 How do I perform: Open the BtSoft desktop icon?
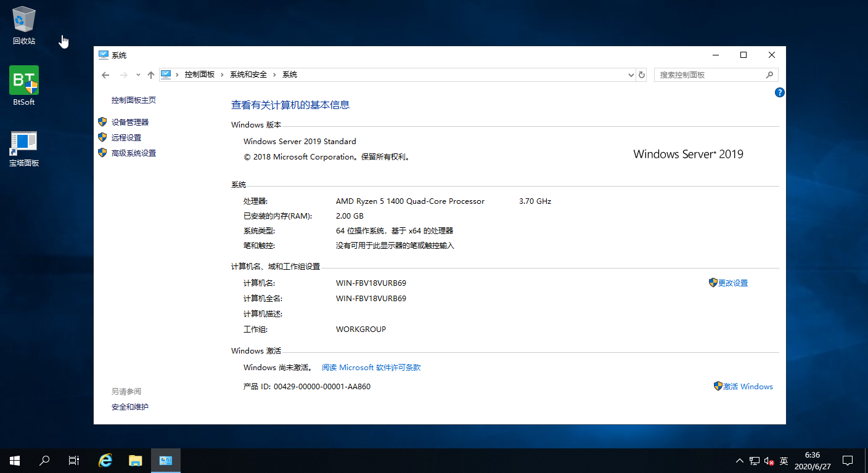[x=24, y=86]
